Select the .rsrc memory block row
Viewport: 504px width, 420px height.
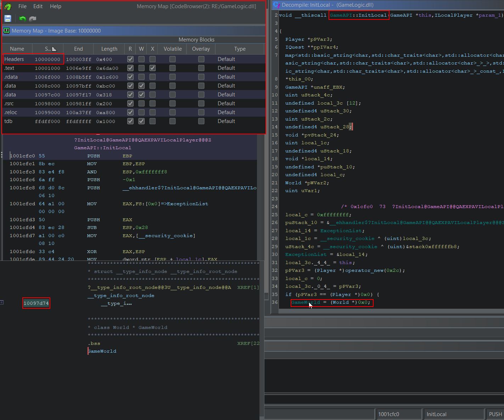click(9, 103)
